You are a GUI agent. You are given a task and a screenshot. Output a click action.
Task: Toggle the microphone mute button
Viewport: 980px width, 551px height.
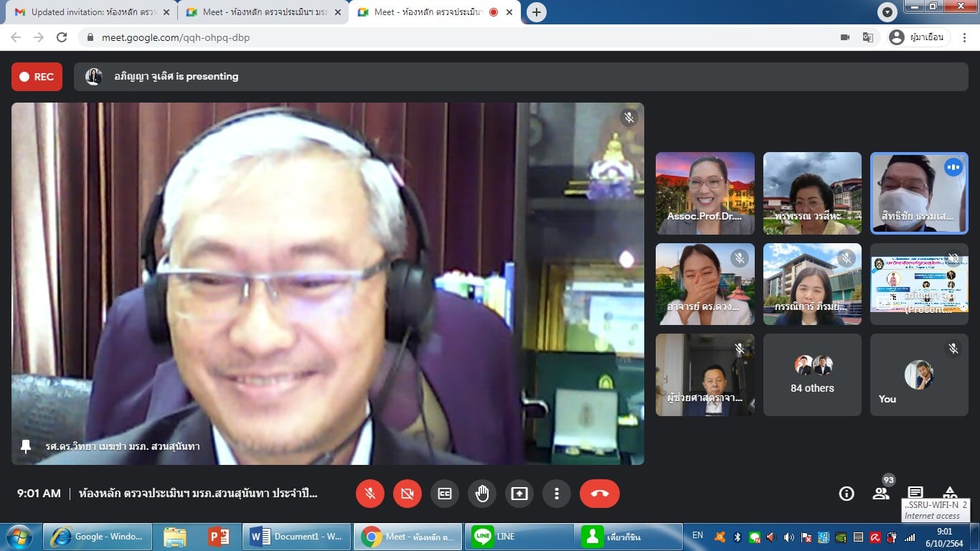tap(370, 494)
